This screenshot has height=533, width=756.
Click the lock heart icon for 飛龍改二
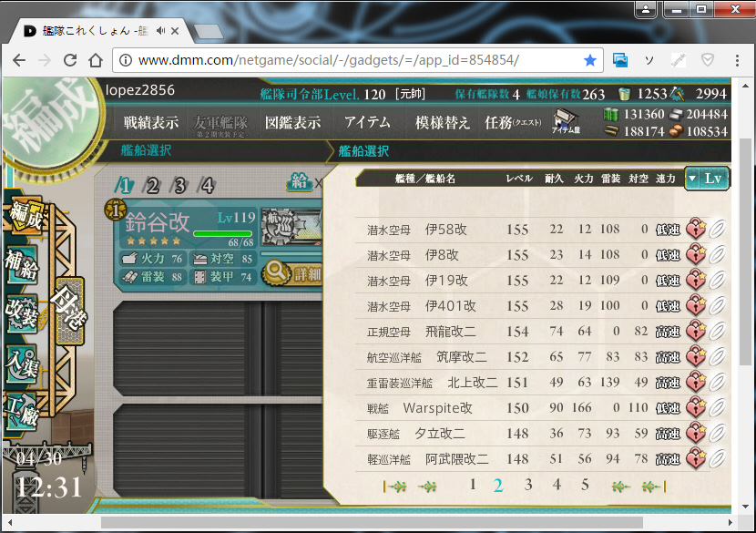tap(696, 331)
